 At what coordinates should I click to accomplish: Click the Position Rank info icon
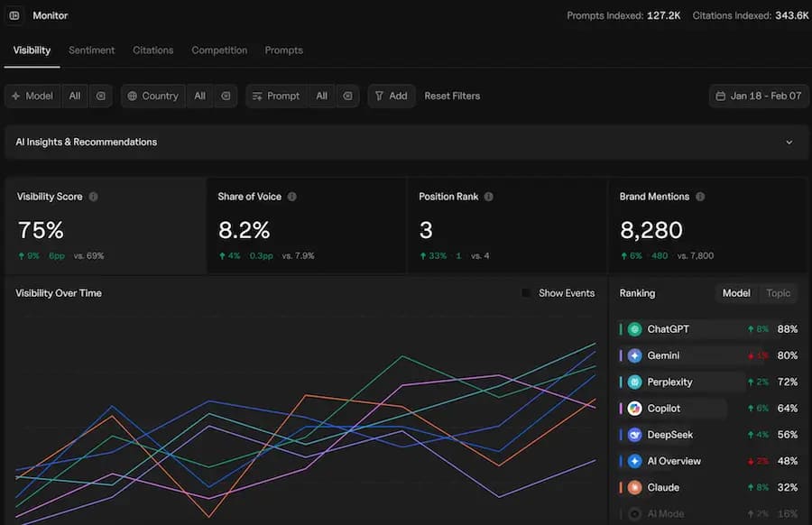click(488, 197)
